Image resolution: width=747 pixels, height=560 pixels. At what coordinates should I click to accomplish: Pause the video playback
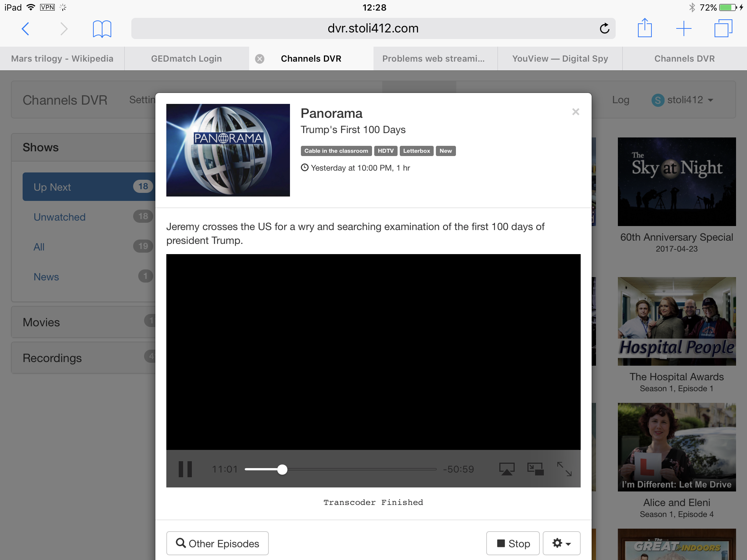(185, 469)
